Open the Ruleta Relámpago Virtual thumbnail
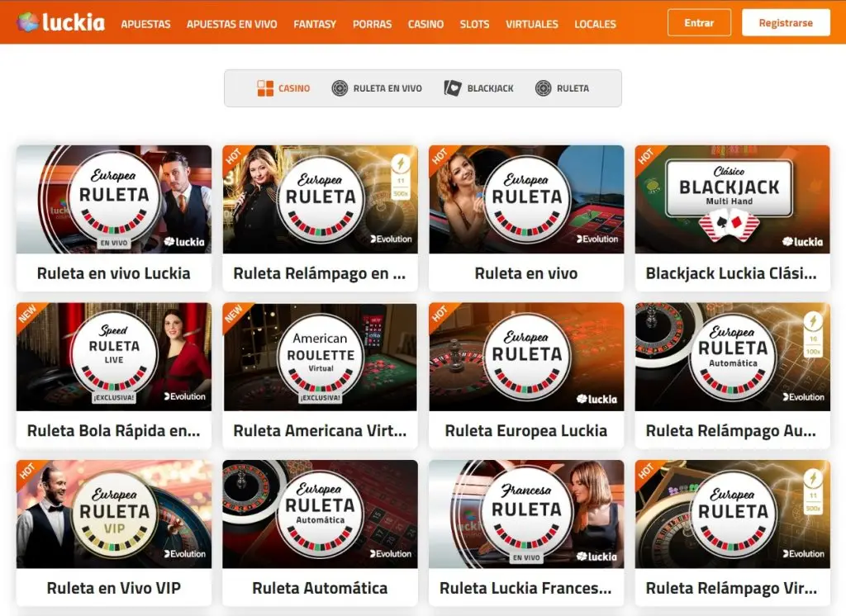Image resolution: width=846 pixels, height=616 pixels. (x=733, y=514)
